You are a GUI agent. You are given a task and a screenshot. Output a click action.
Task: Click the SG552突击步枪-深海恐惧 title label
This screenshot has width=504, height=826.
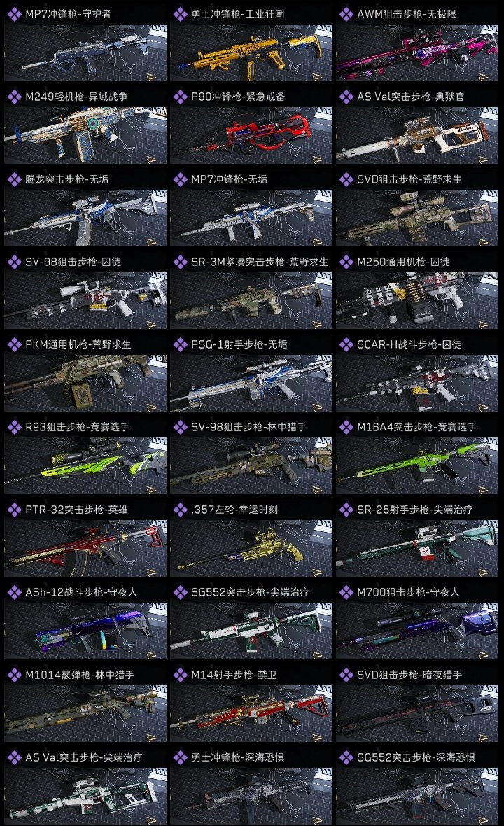[416, 757]
